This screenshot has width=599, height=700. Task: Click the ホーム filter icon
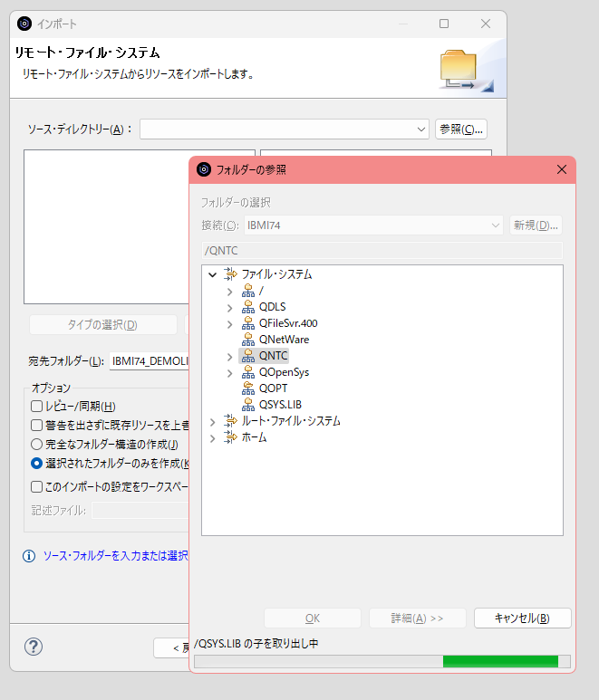[x=230, y=437]
